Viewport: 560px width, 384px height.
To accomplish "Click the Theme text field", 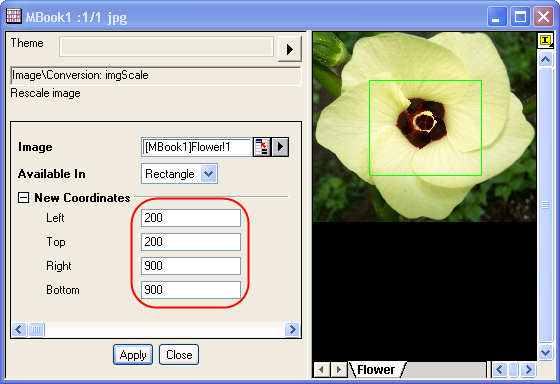I will tap(166, 46).
